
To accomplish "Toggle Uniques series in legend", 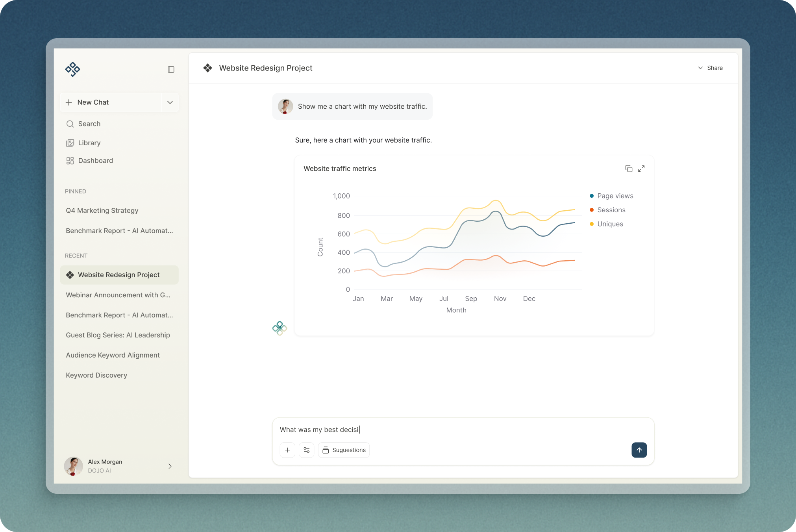I will [610, 224].
